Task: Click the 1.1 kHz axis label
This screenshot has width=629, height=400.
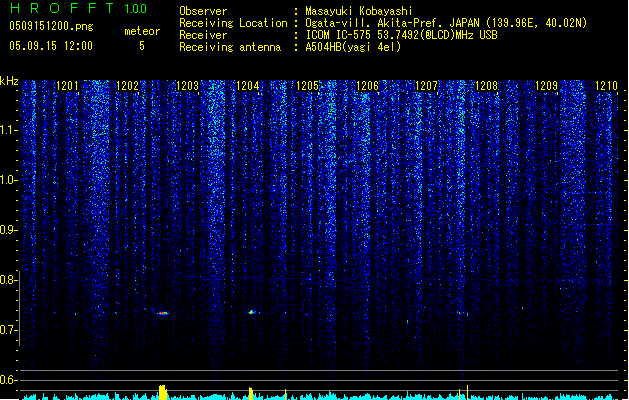Action: coord(8,130)
